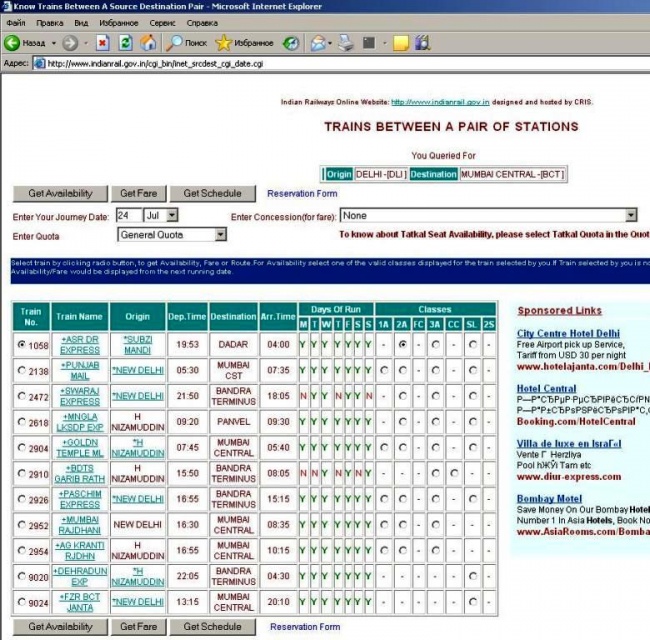
Task: Click the Print toolbar icon
Action: pyautogui.click(x=346, y=43)
